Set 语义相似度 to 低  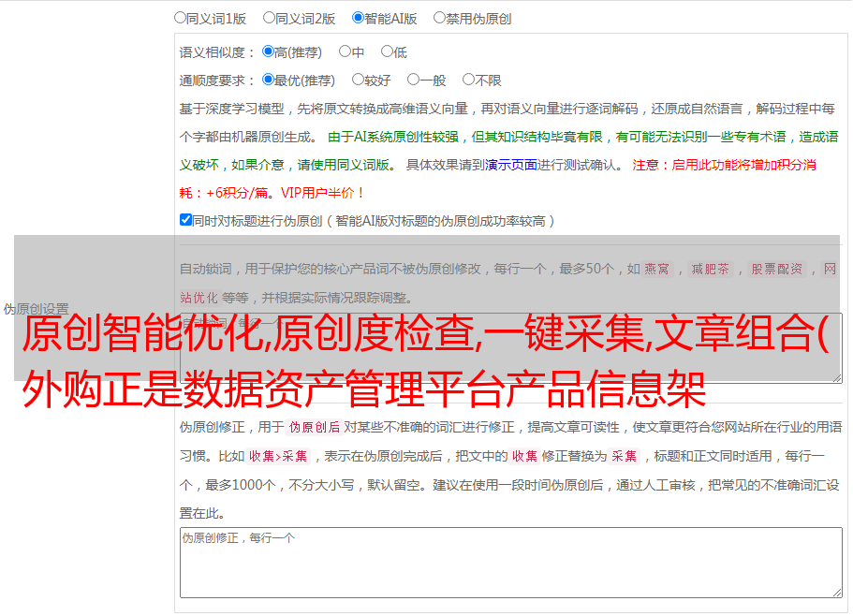tap(387, 51)
